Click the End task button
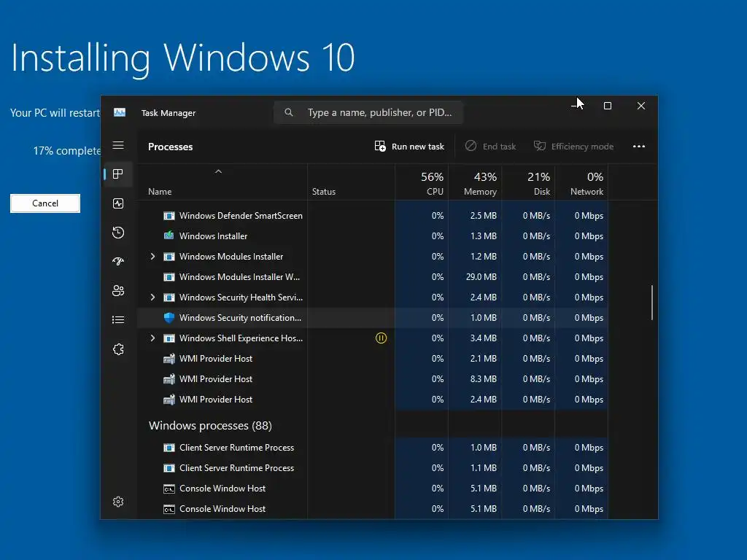 [491, 146]
